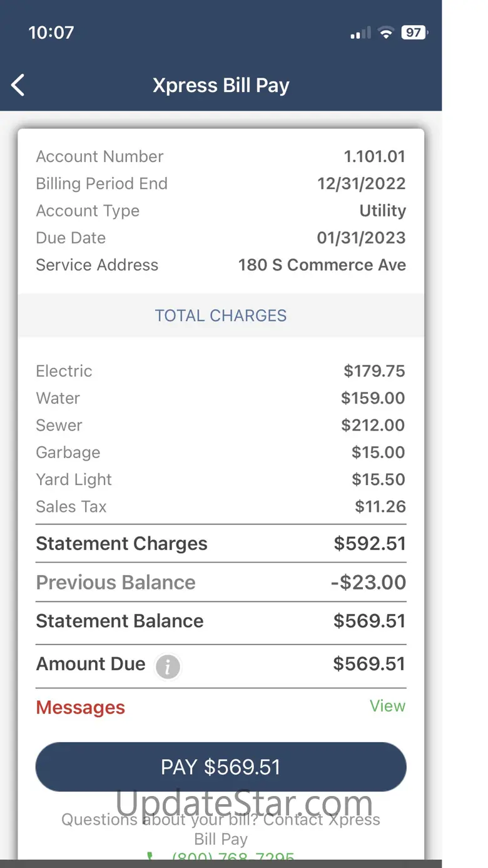488x868 pixels.
Task: Tap the green phone icon
Action: click(150, 856)
